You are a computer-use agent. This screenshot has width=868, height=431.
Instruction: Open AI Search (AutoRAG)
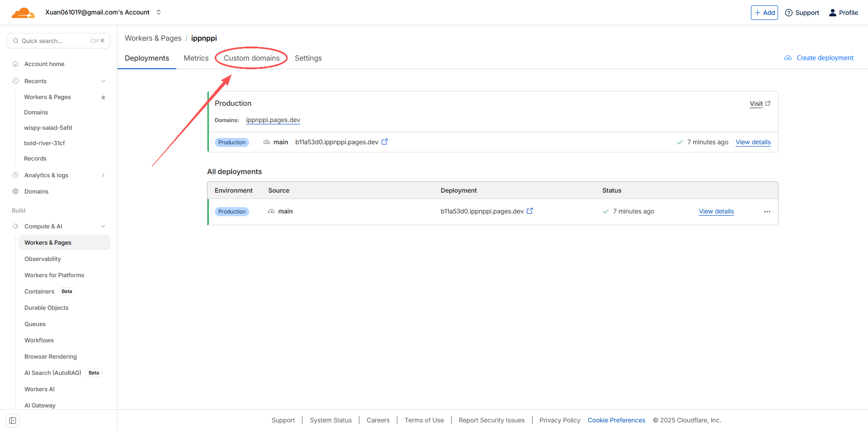(53, 373)
